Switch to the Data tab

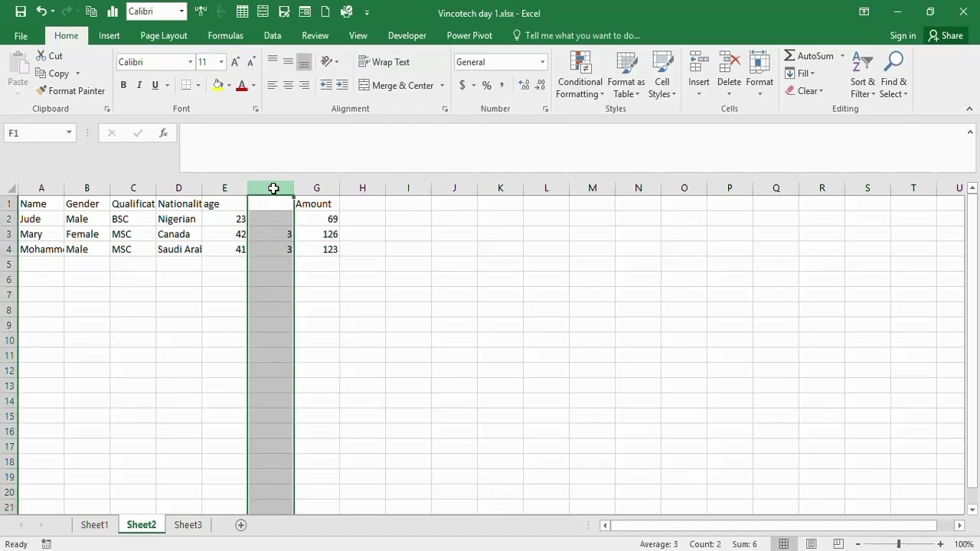(273, 35)
